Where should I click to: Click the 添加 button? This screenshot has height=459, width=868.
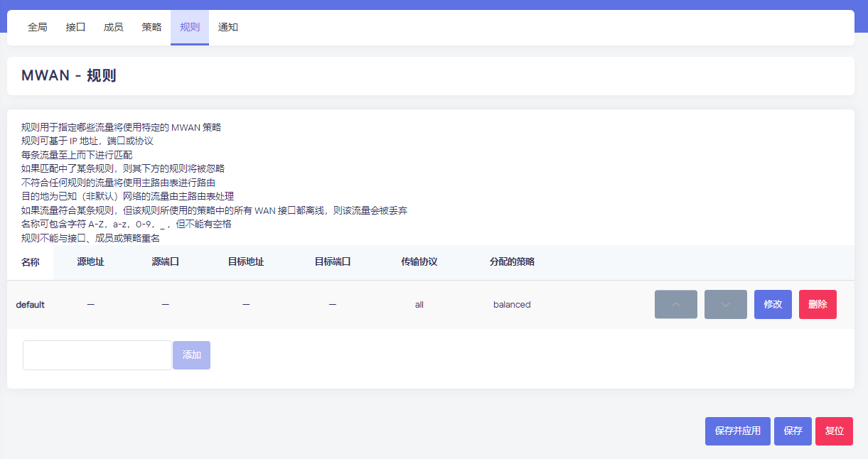pyautogui.click(x=191, y=355)
